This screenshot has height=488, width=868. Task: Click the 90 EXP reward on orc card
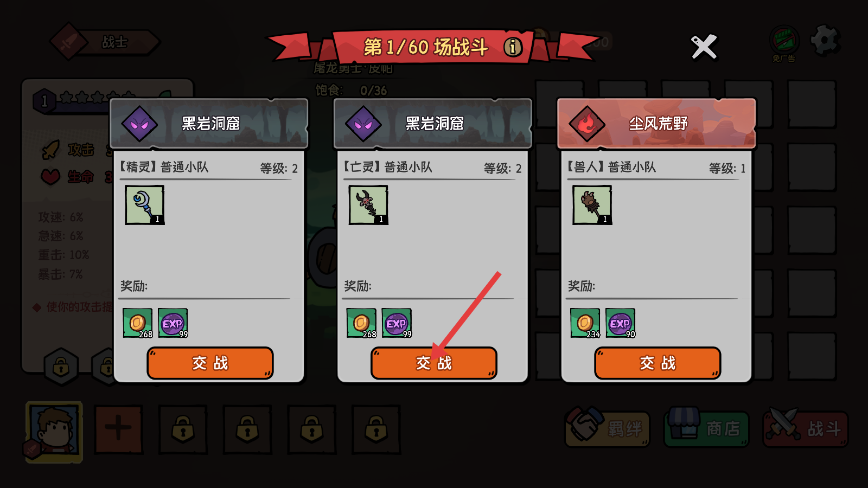pyautogui.click(x=621, y=323)
